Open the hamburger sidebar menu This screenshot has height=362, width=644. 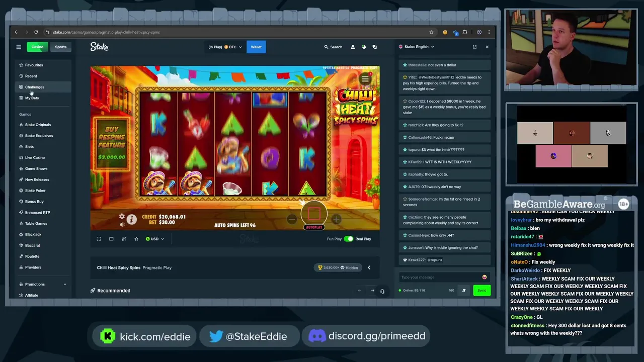pyautogui.click(x=19, y=47)
